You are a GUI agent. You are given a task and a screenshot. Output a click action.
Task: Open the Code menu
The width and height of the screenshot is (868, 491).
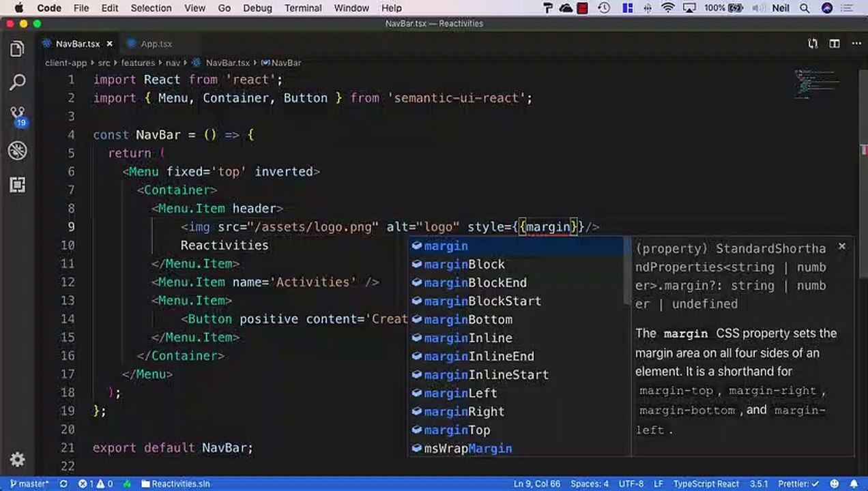point(49,8)
